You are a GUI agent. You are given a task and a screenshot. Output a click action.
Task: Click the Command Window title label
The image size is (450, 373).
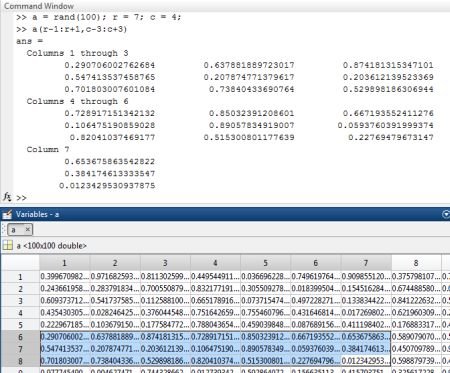coord(39,6)
